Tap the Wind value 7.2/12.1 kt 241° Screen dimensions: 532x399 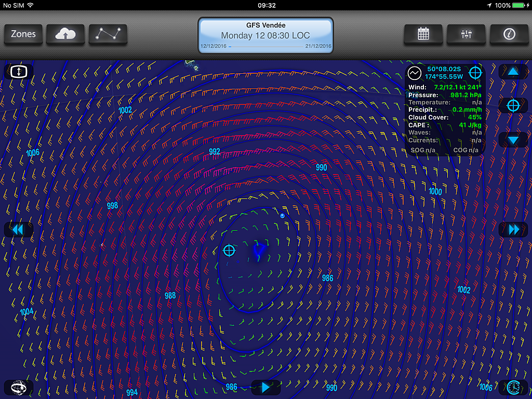[457, 87]
